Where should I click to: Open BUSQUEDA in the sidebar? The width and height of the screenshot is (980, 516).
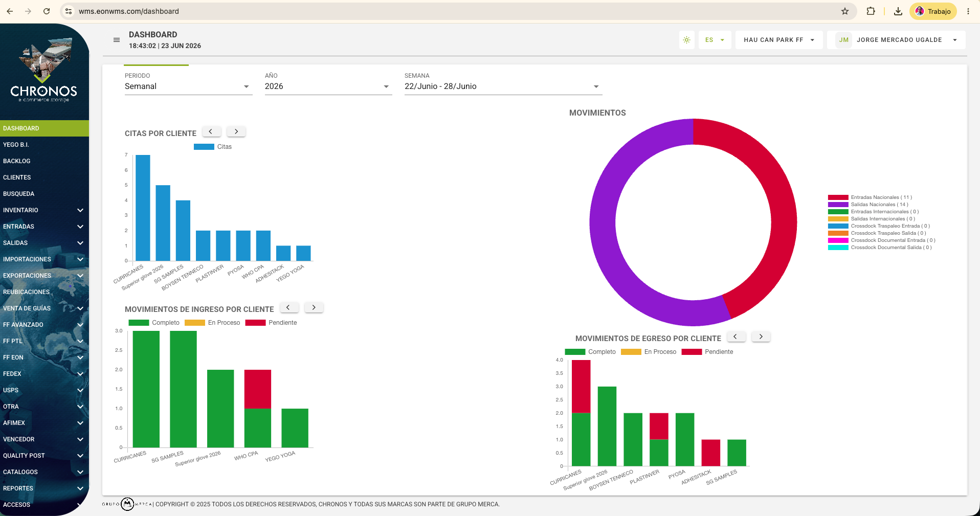(44, 194)
